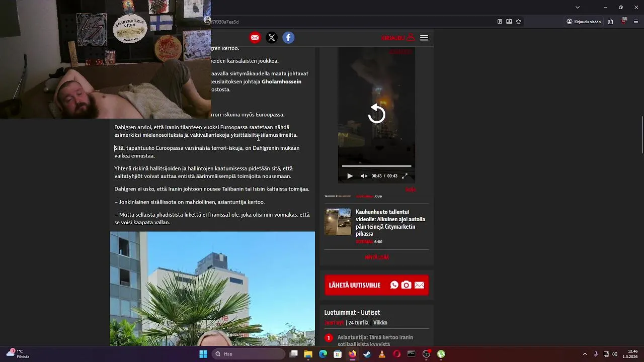
Task: Play the video in the sidebar
Action: tap(350, 176)
